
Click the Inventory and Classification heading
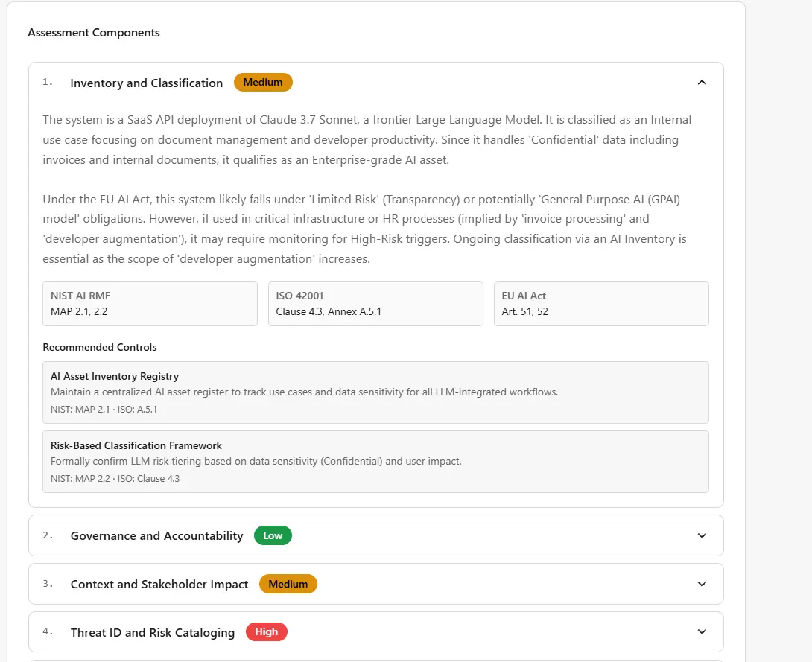coord(147,83)
